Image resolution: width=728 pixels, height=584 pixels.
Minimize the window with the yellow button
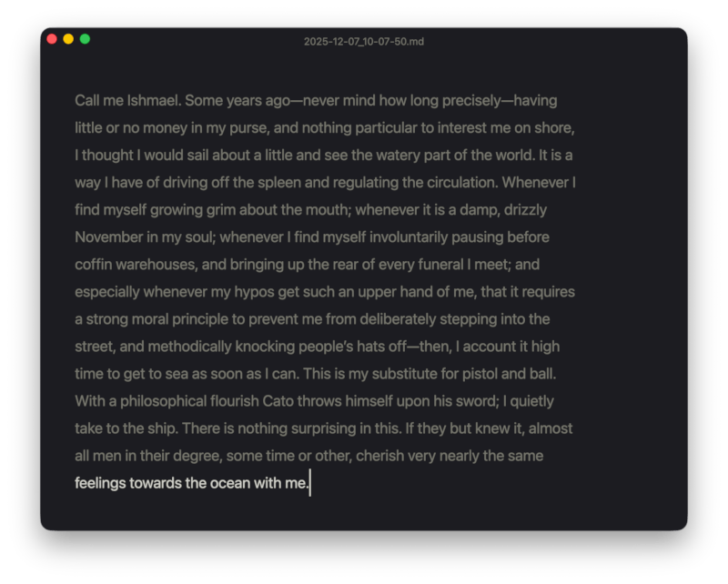click(68, 39)
